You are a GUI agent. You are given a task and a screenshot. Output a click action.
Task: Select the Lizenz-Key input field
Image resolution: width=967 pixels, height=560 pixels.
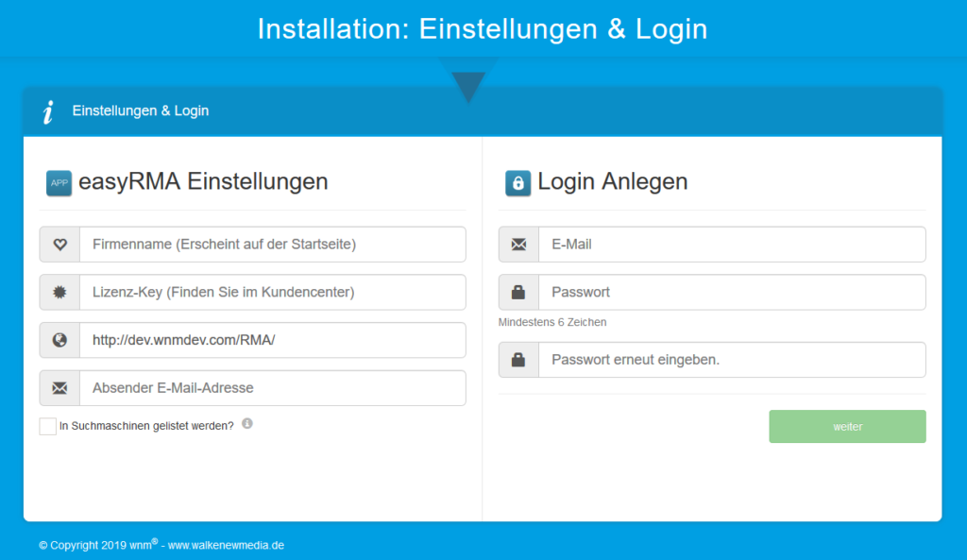click(273, 293)
